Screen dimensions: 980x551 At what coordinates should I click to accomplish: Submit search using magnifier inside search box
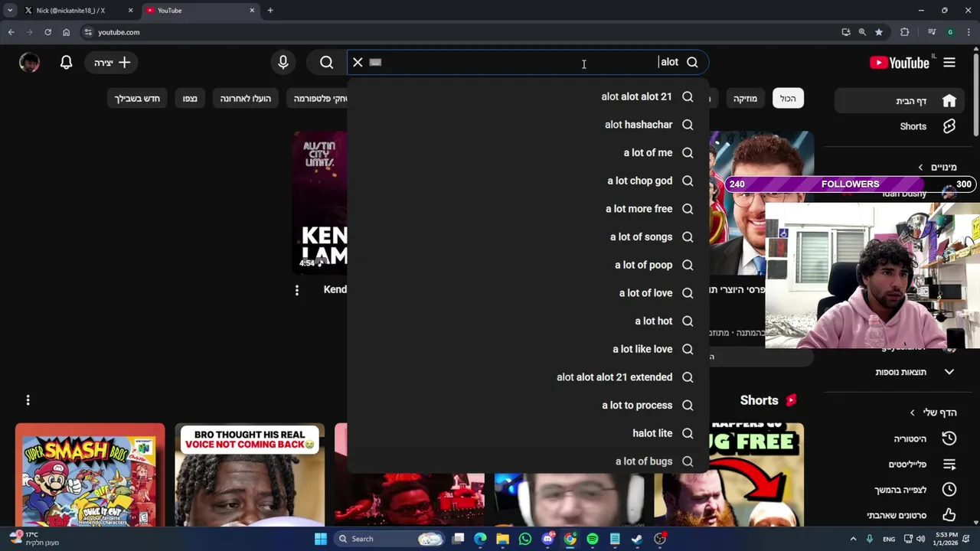692,63
